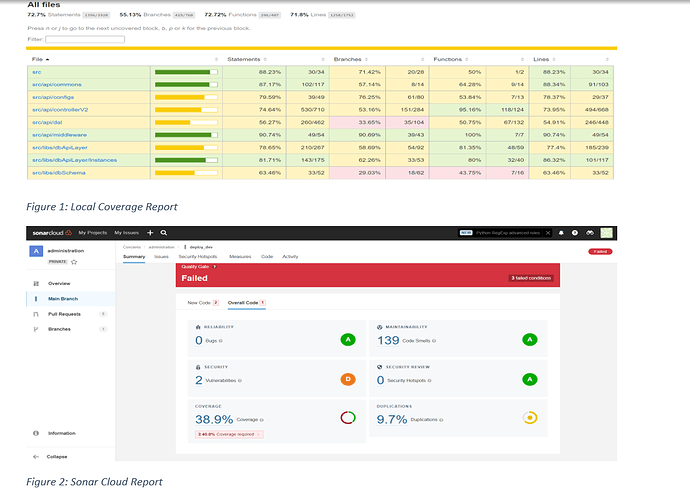Dismiss the Python RegExp announcement with X
The width and height of the screenshot is (690, 488).
coord(548,233)
